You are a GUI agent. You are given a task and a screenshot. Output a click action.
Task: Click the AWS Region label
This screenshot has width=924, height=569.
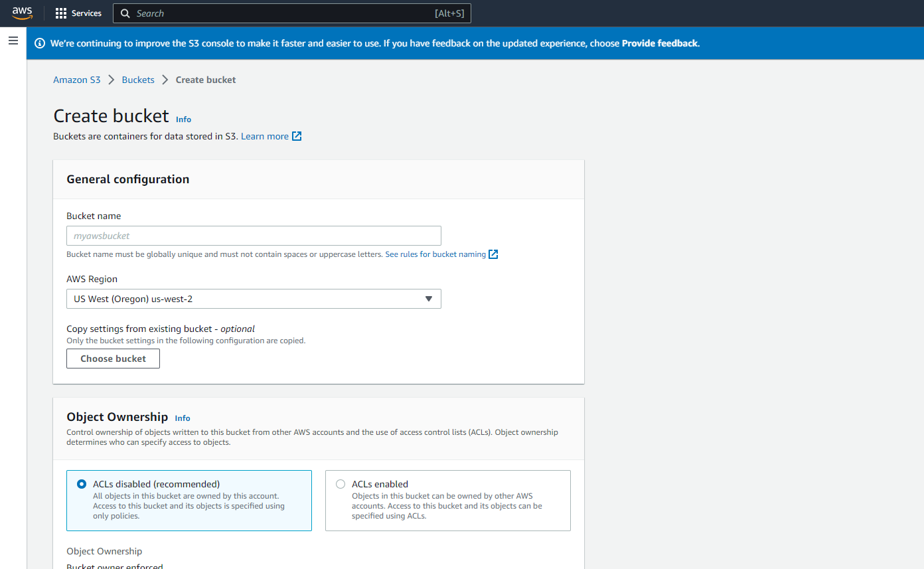click(92, 279)
